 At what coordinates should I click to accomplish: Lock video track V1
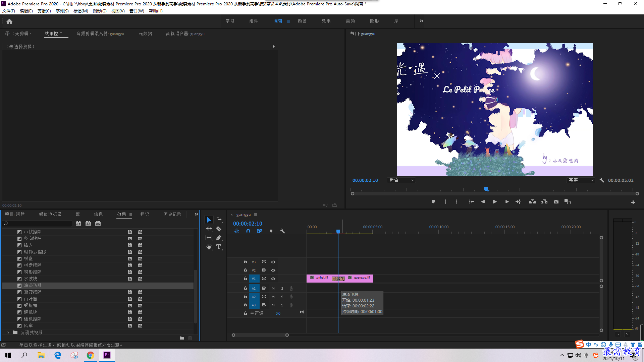coord(246,279)
